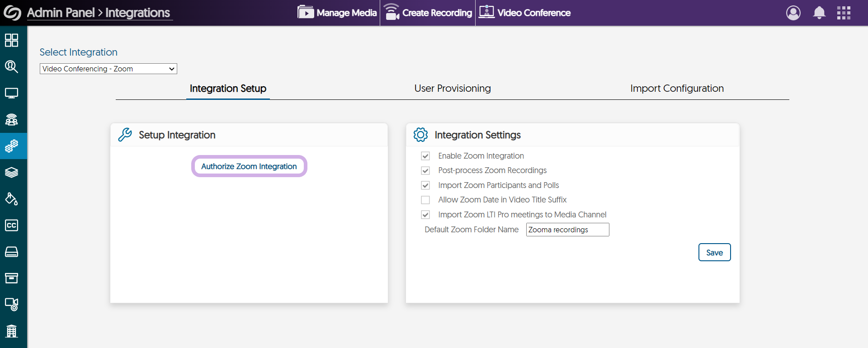Click Authorize Zoom Integration button
The height and width of the screenshot is (348, 868).
(249, 166)
